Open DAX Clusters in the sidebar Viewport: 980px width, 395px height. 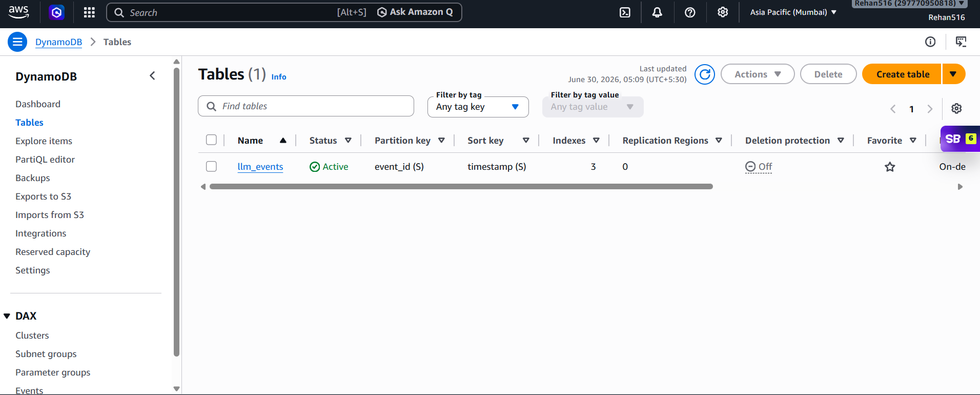[x=32, y=335]
